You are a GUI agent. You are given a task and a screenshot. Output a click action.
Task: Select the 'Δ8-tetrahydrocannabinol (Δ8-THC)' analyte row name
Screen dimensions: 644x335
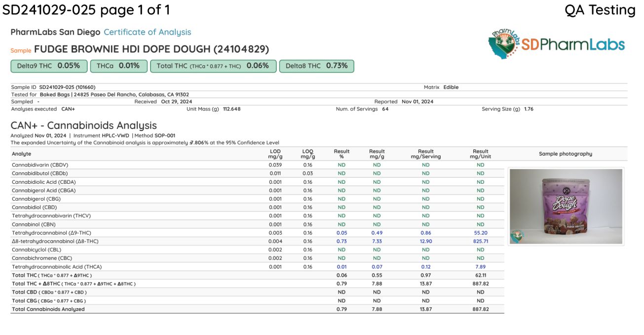(x=55, y=241)
